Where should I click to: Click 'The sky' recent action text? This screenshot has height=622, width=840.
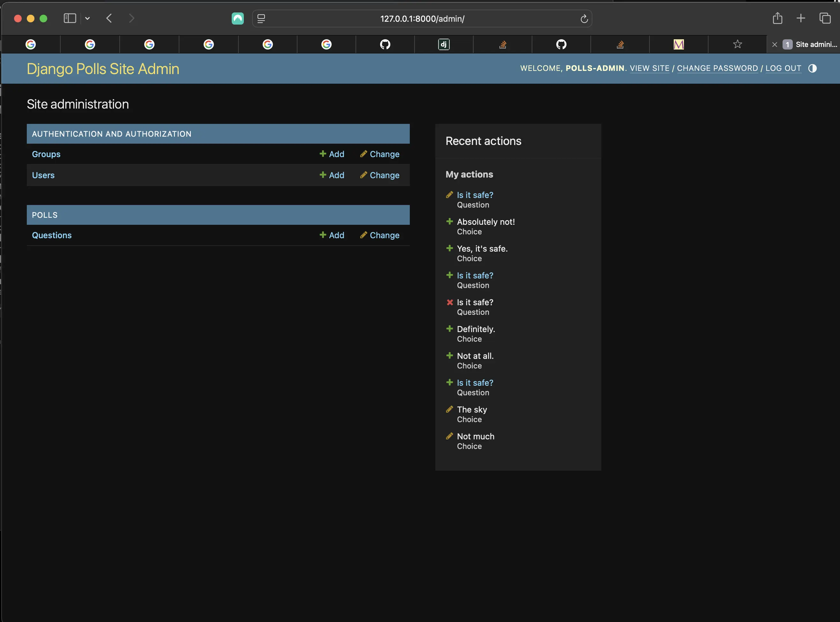tap(472, 410)
